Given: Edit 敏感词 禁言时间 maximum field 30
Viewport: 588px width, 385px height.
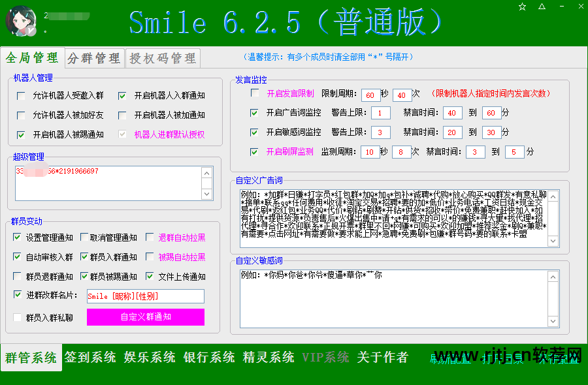Looking at the screenshot, I should (491, 132).
